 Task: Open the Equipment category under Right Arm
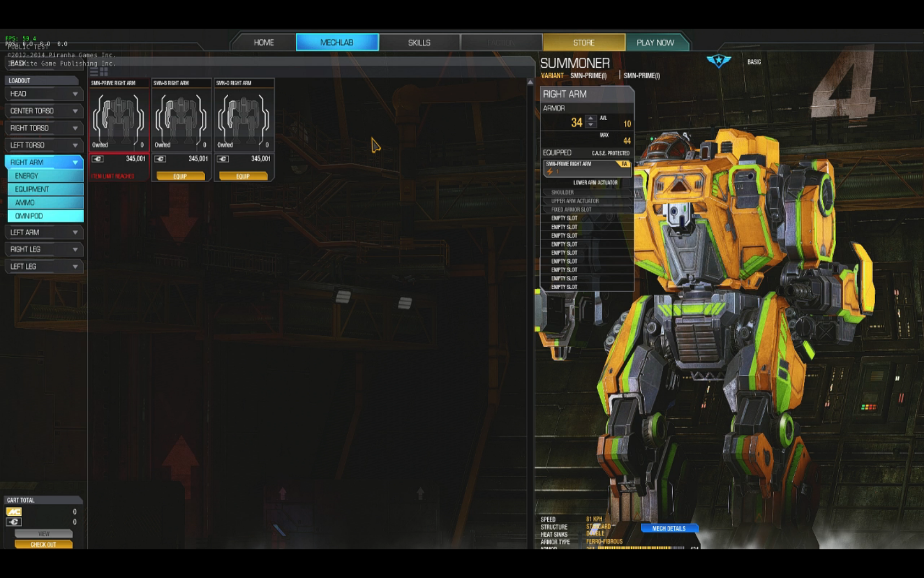coord(46,189)
